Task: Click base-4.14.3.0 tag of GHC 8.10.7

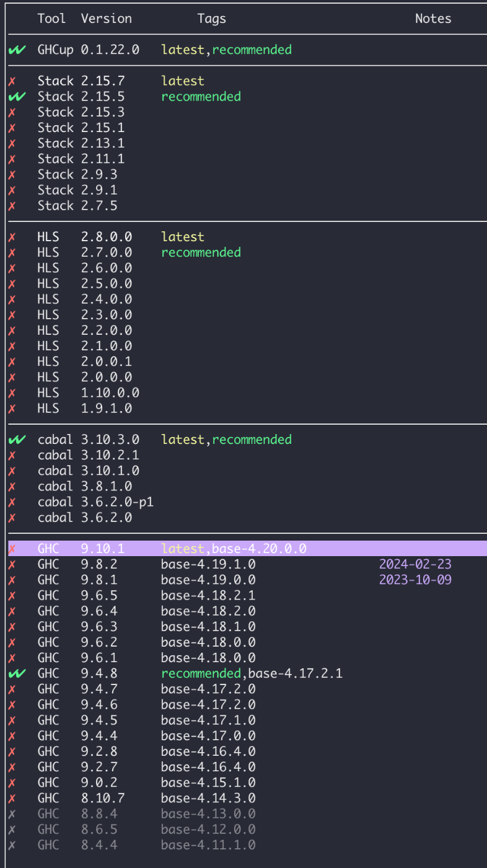Action: click(x=208, y=799)
